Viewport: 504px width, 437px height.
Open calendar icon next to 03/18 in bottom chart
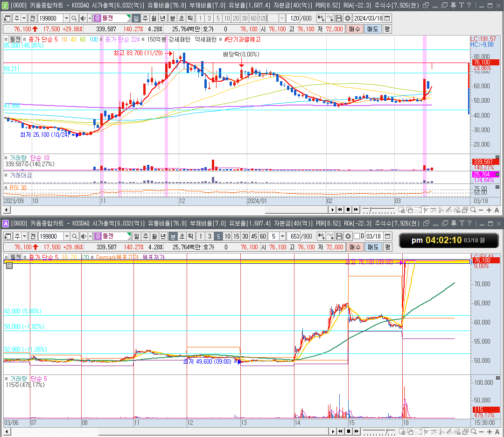click(x=388, y=236)
